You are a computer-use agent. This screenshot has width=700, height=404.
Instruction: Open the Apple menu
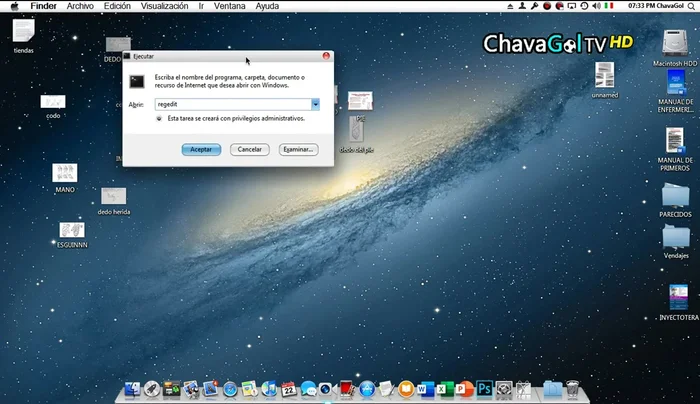coord(15,6)
